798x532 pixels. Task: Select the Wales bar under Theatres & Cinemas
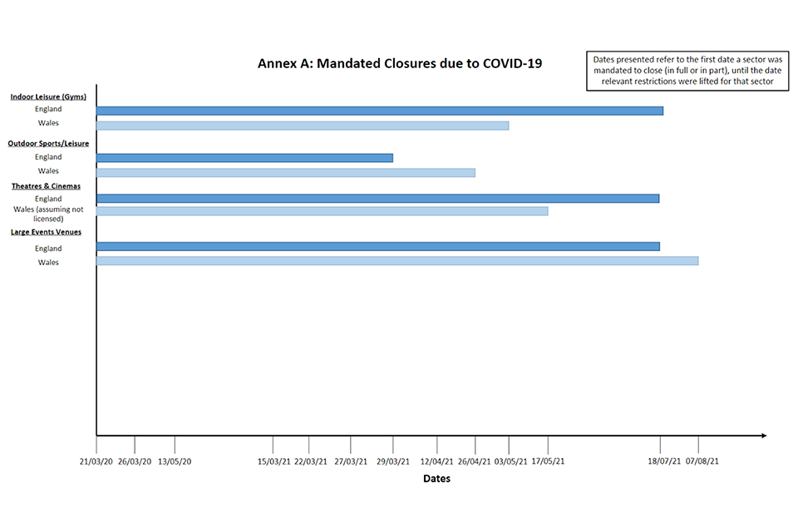(x=322, y=211)
